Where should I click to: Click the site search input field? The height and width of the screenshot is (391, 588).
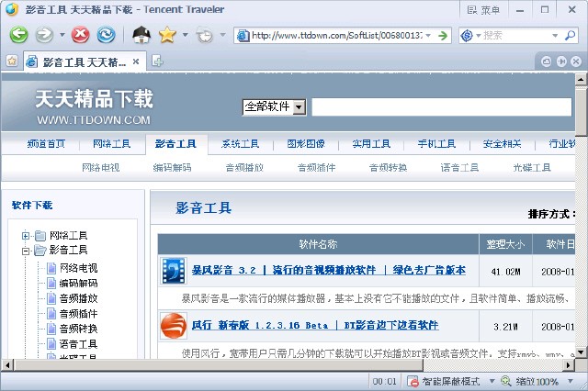(442, 107)
